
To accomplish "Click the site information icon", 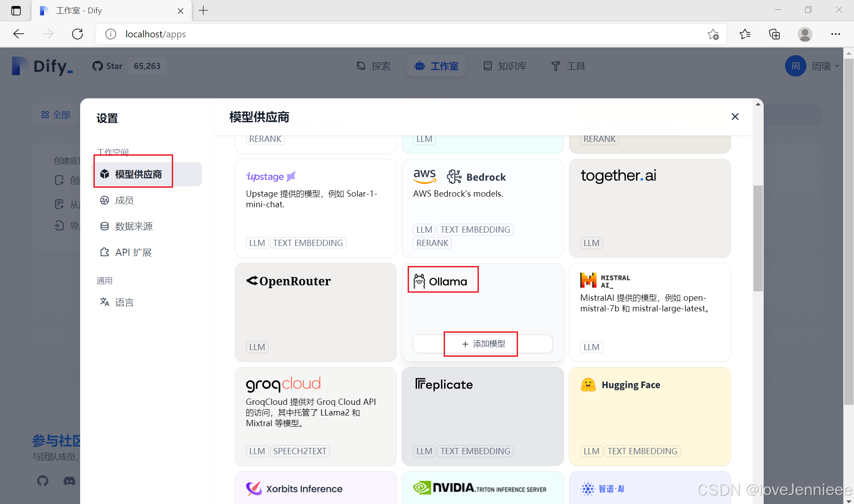I will (111, 34).
